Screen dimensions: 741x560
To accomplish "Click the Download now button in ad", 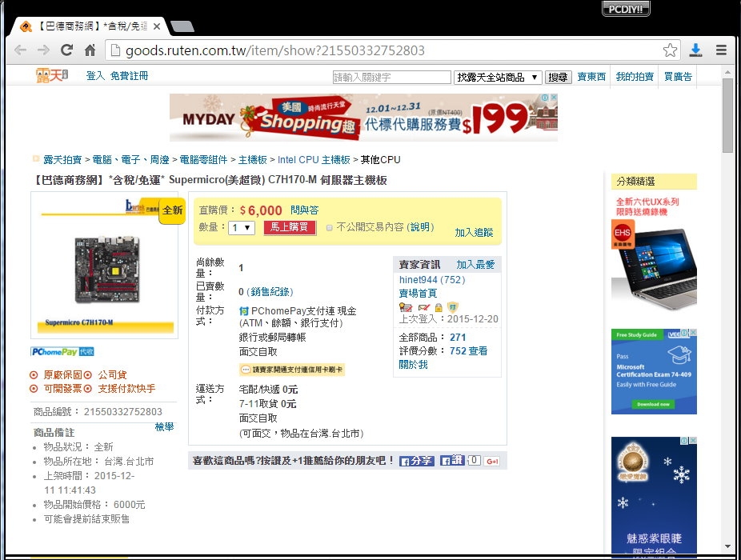I will 653,404.
